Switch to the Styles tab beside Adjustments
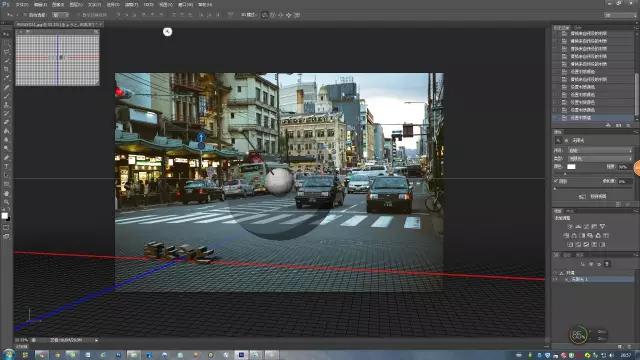This screenshot has width=640, height=360. [x=570, y=211]
